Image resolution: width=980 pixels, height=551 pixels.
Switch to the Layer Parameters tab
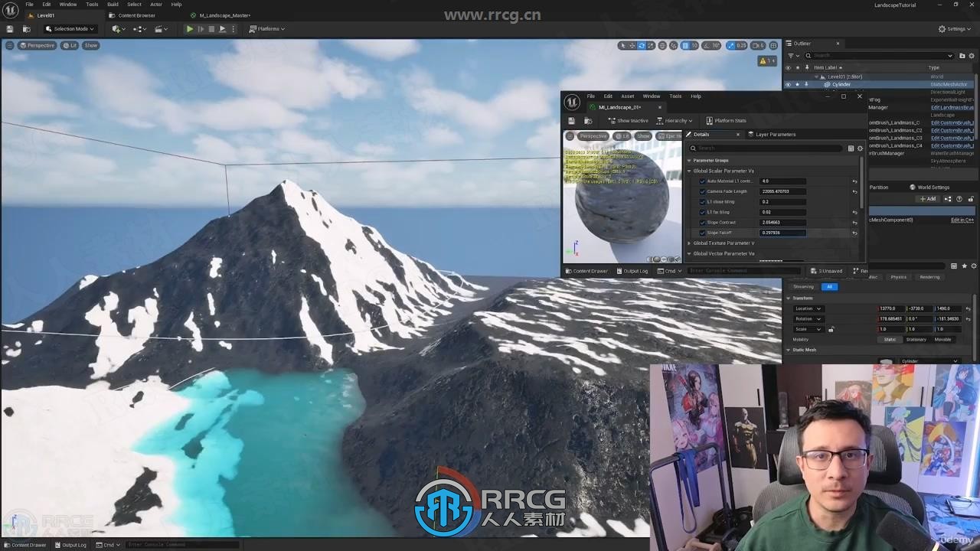776,135
